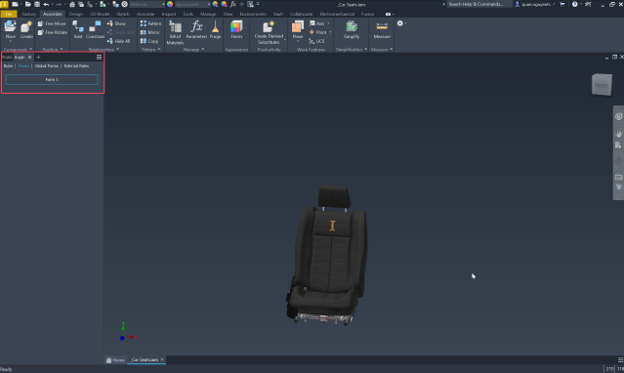Screen dimensions: 624x373
Task: Click the Home document tab
Action: click(x=115, y=360)
